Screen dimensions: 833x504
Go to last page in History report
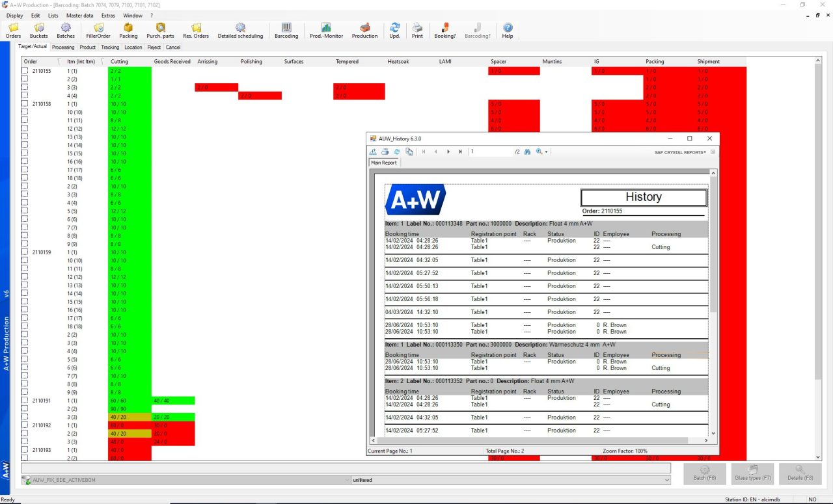coord(461,152)
